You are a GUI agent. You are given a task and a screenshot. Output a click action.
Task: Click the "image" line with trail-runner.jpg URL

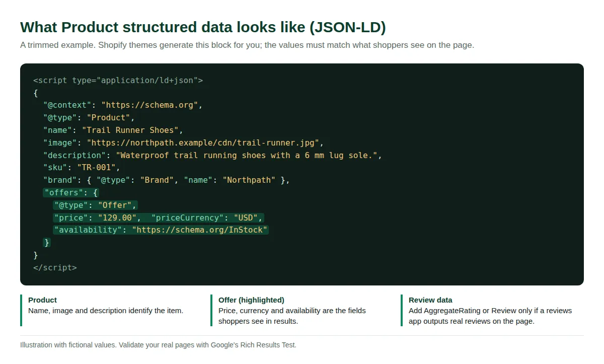pos(183,142)
